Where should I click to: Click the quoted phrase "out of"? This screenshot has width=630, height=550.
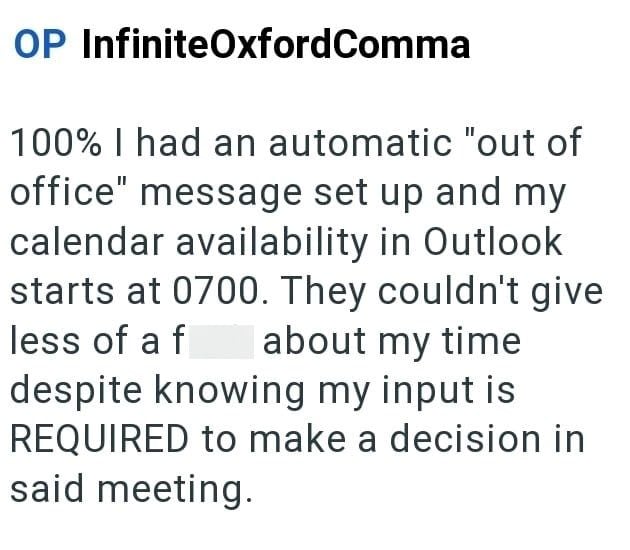click(509, 144)
